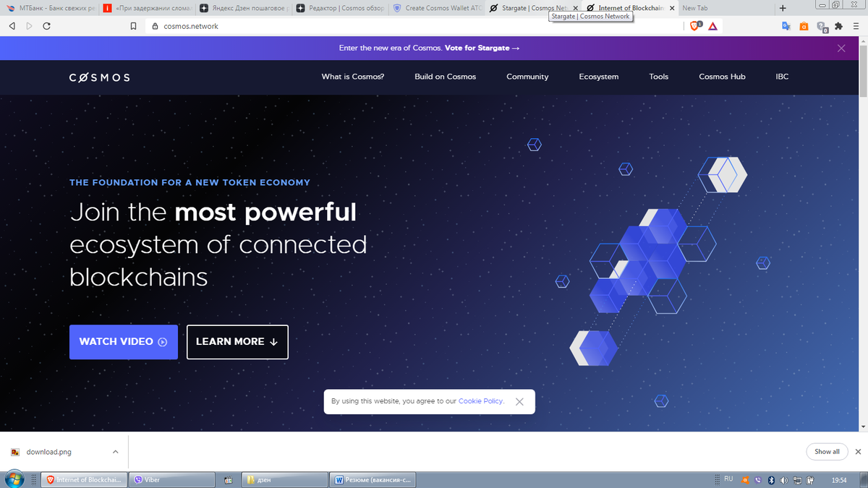Open the Ecosystem nav item
The height and width of the screenshot is (488, 868).
[x=598, y=77]
